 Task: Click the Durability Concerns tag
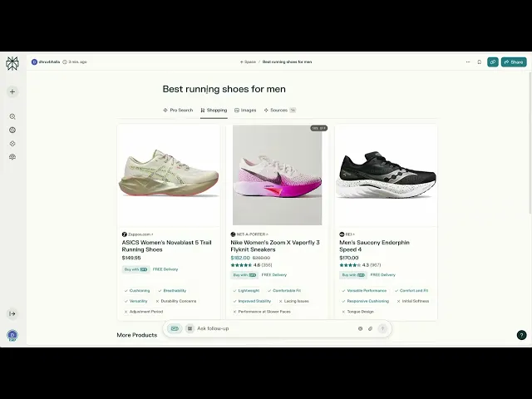(175, 301)
